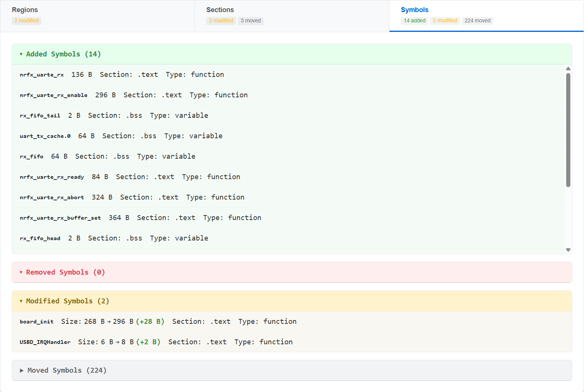This screenshot has width=584, height=392.
Task: Collapse the Added Symbols (14) section
Action: click(x=292, y=54)
